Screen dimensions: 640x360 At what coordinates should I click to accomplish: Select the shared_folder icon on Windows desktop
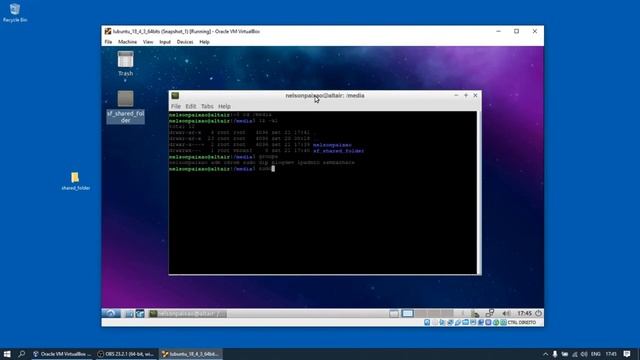pyautogui.click(x=76, y=181)
